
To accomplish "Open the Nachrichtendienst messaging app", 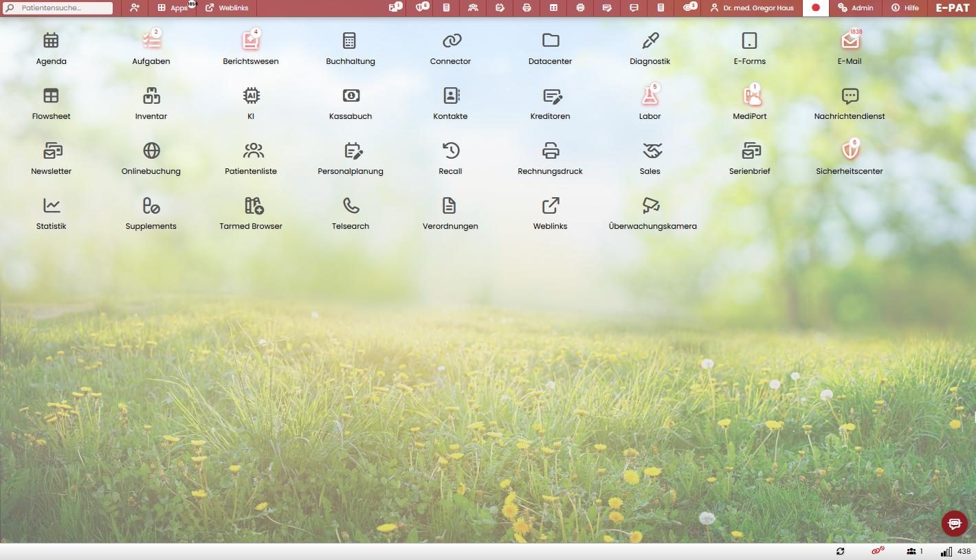I will [x=850, y=102].
